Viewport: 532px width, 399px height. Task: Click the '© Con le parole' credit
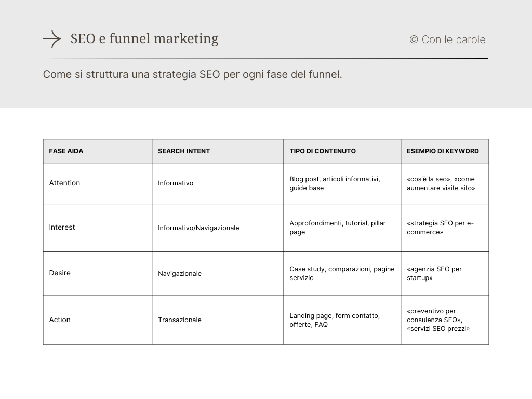447,40
